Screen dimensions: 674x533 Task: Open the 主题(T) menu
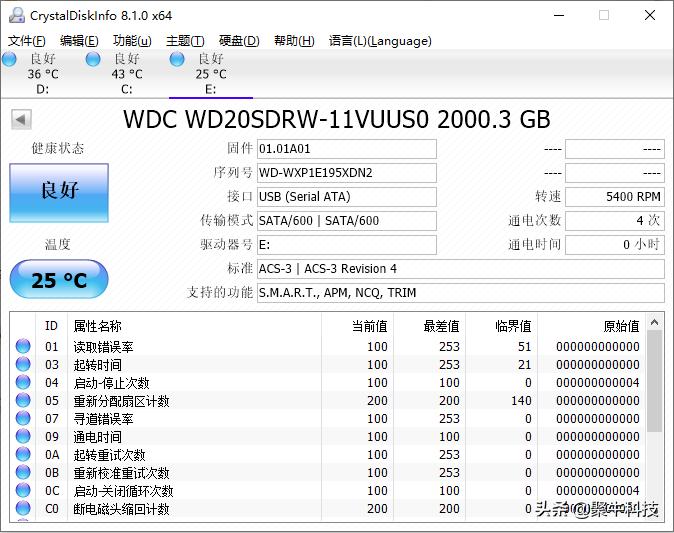pos(185,41)
